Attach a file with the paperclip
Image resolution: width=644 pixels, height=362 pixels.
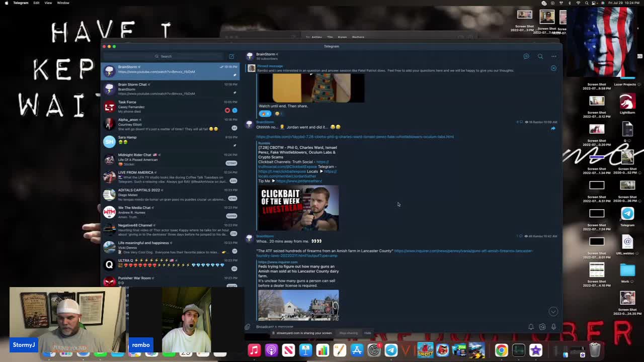point(248,327)
